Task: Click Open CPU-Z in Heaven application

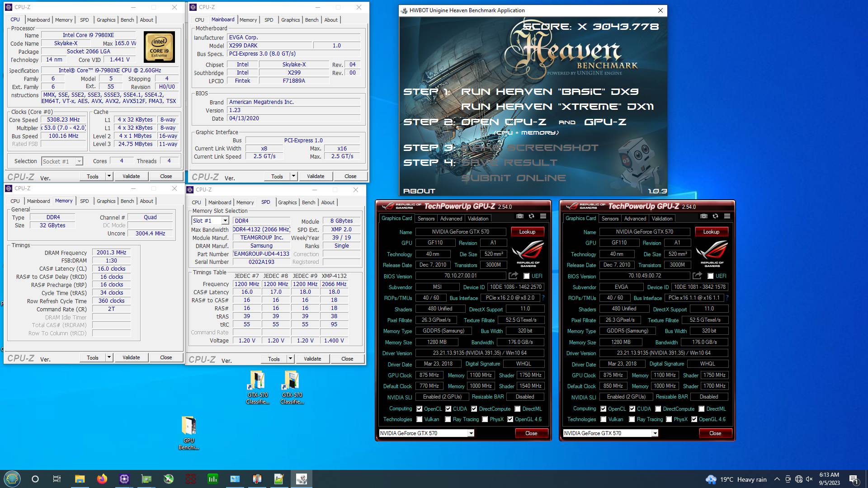Action: click(503, 122)
